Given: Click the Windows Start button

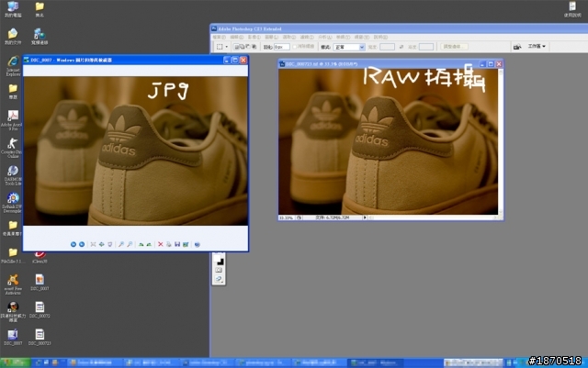Looking at the screenshot, I should coord(16,362).
